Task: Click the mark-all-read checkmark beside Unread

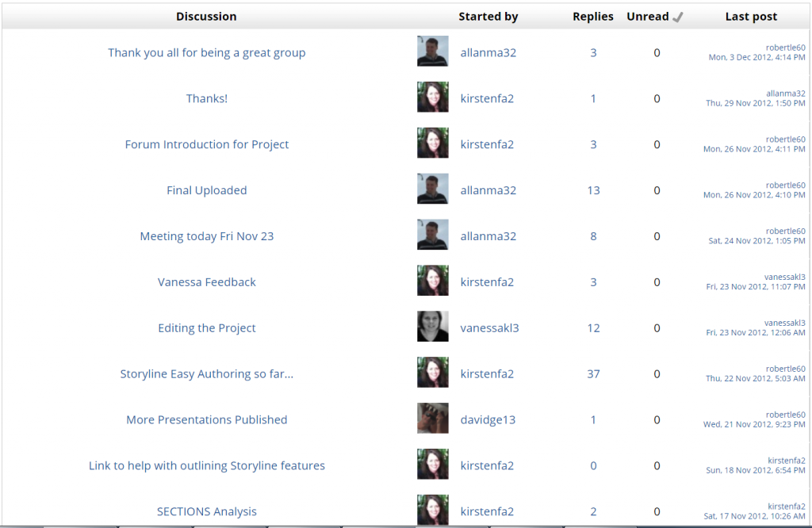Action: pos(677,17)
